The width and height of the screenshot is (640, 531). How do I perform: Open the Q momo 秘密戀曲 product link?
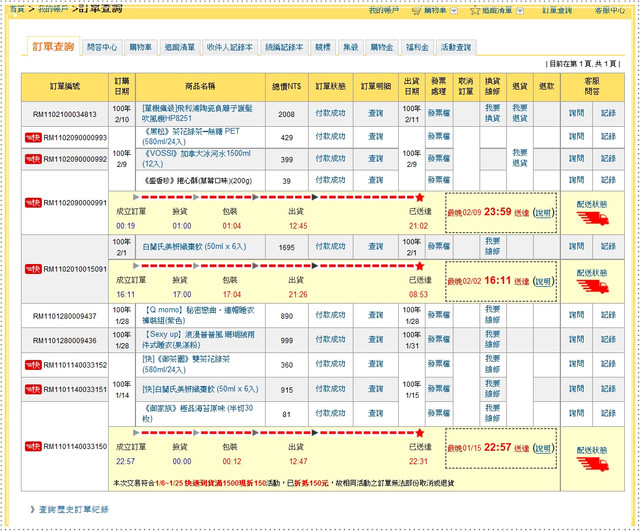coord(198,315)
